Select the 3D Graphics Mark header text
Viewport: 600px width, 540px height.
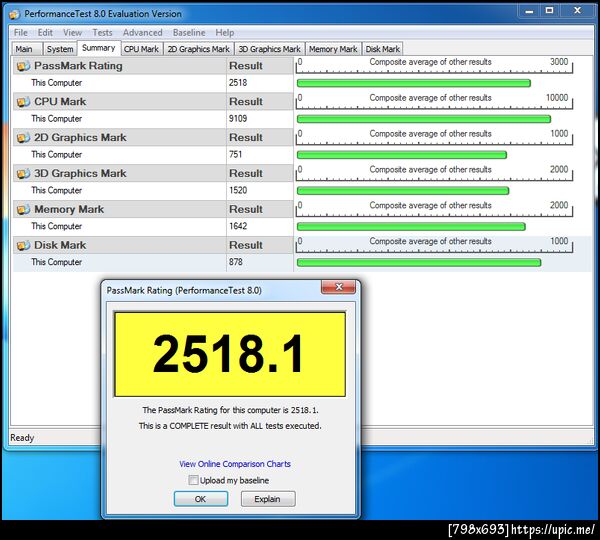point(80,173)
